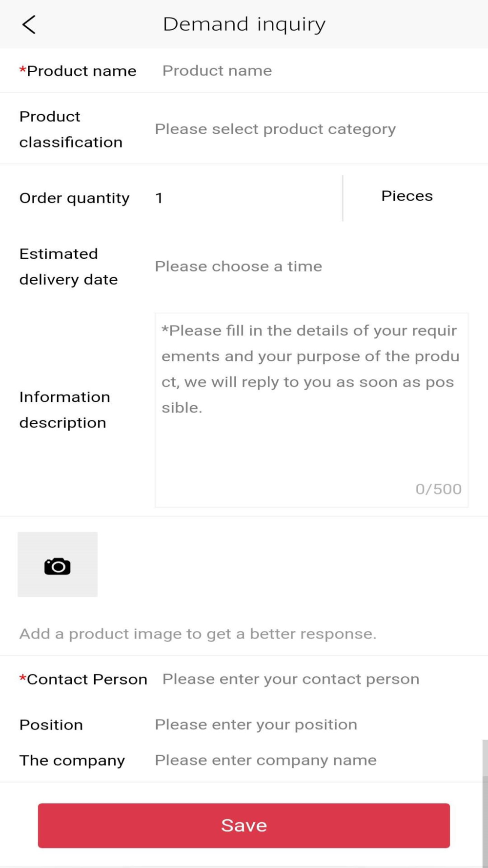Tap the Order quantity label
Viewport: 488px width, 868px height.
pos(74,198)
